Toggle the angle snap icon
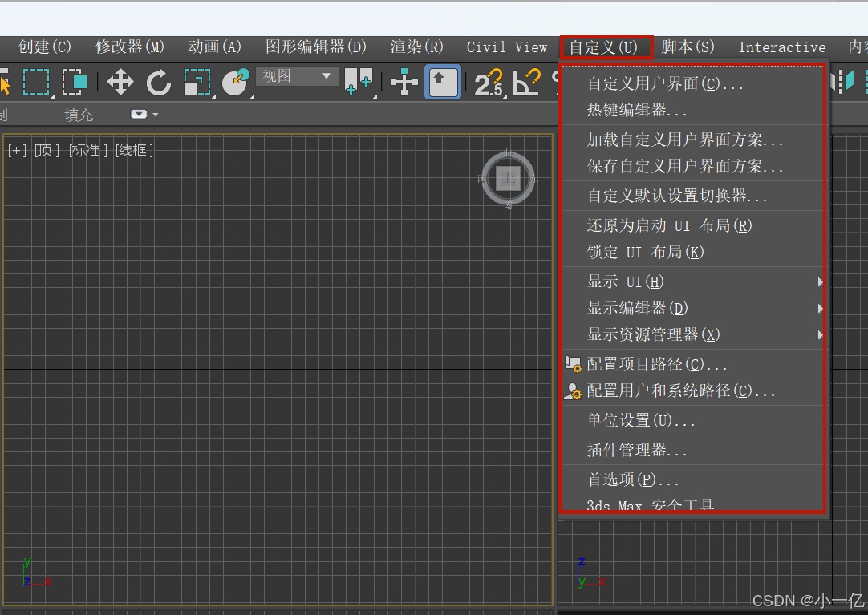The height and width of the screenshot is (615, 868). [526, 83]
